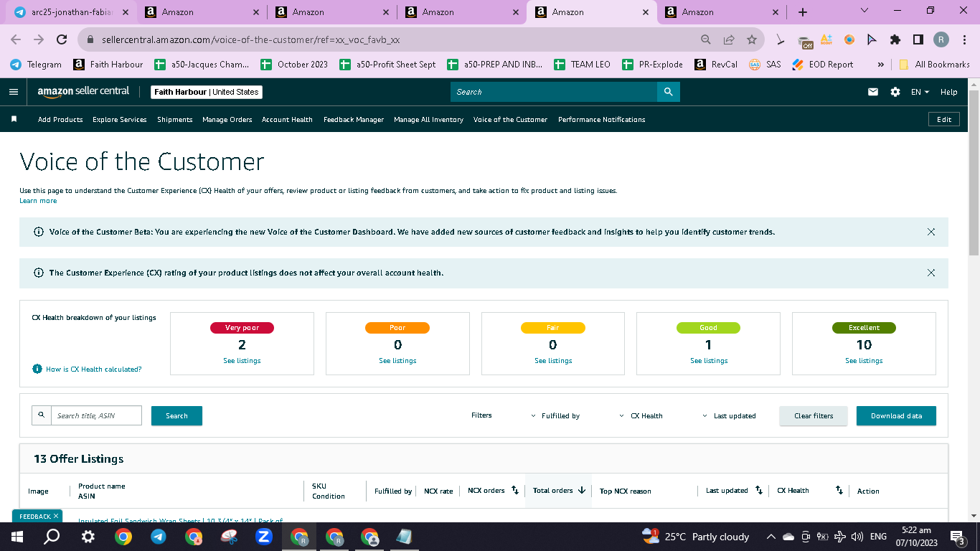Sort by CX Health column arrows
This screenshot has width=980, height=551.
point(839,491)
